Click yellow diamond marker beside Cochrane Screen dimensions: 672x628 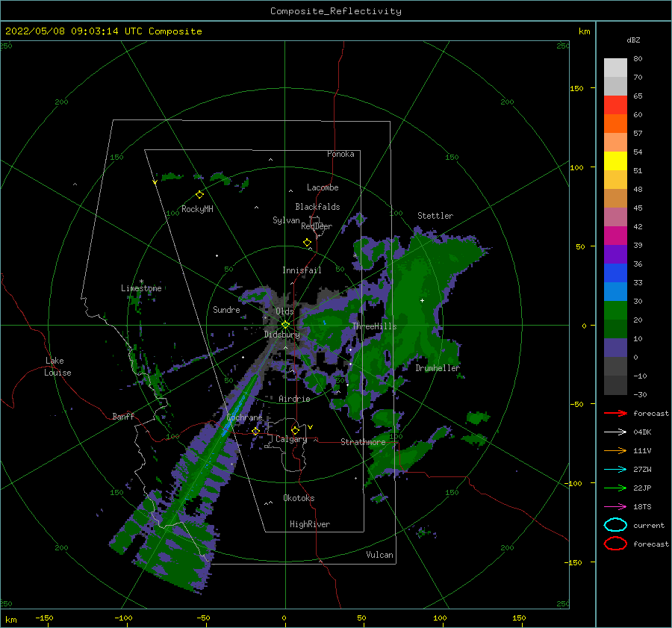(255, 431)
